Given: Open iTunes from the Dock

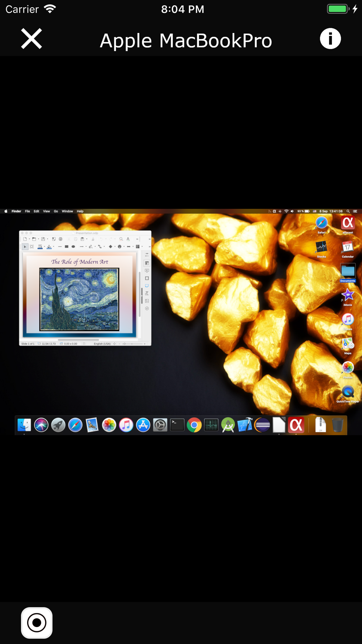Looking at the screenshot, I should point(126,425).
